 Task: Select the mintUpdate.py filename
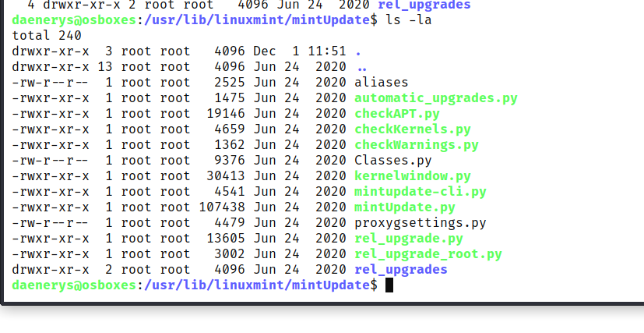(x=405, y=207)
